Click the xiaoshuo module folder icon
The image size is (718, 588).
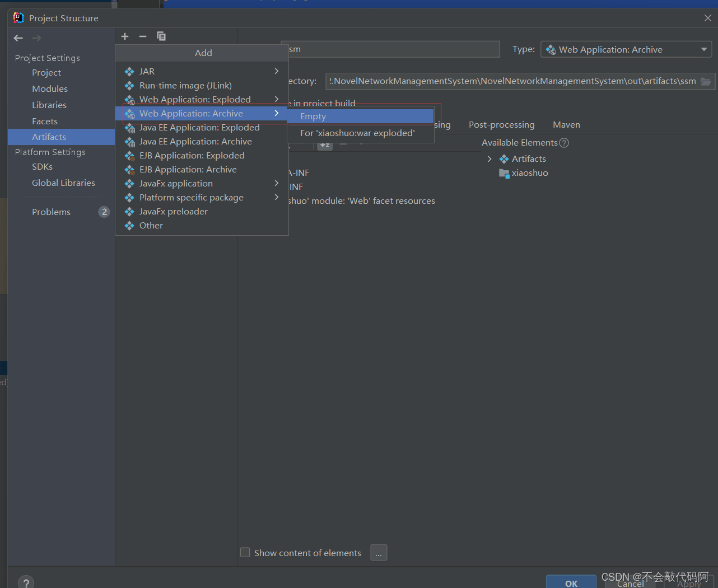pos(504,173)
